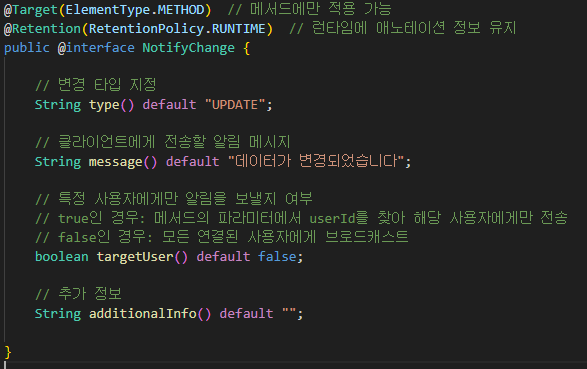Click the "UPDATE" string literal
Screen dimensions: 587x369
tap(235, 105)
